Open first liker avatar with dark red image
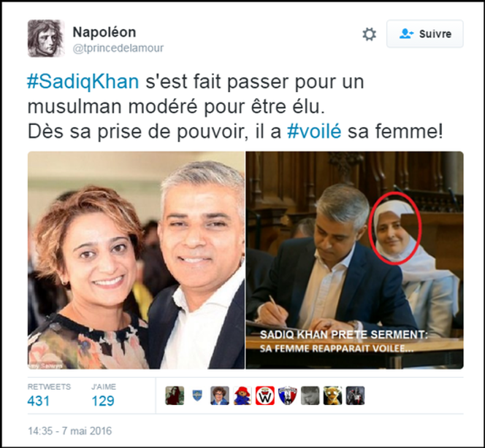 (175, 395)
